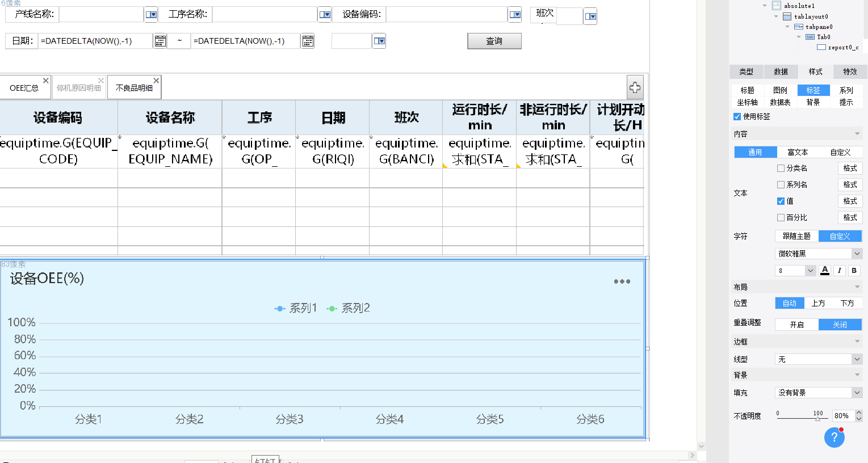
Task: Open the 标题 style section
Action: point(747,90)
